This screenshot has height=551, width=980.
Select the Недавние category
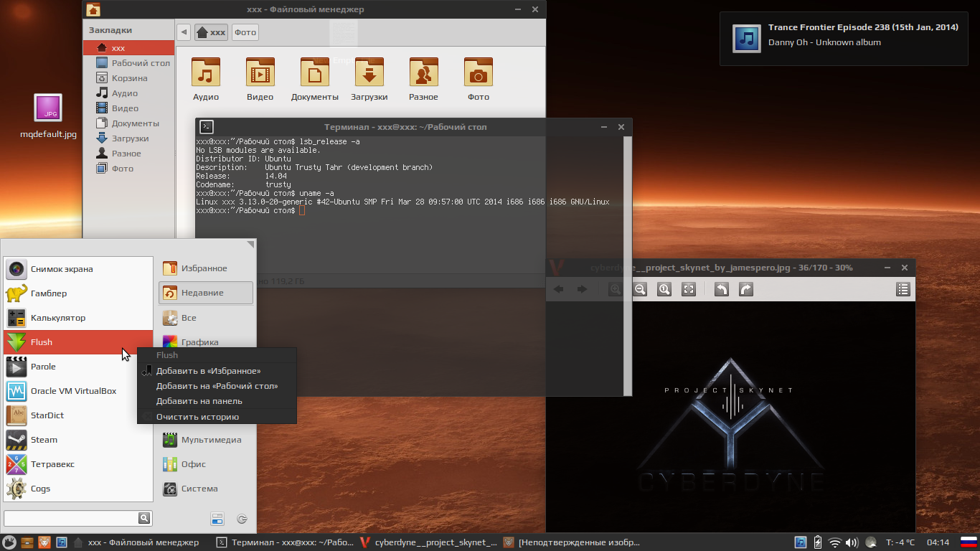click(x=206, y=293)
